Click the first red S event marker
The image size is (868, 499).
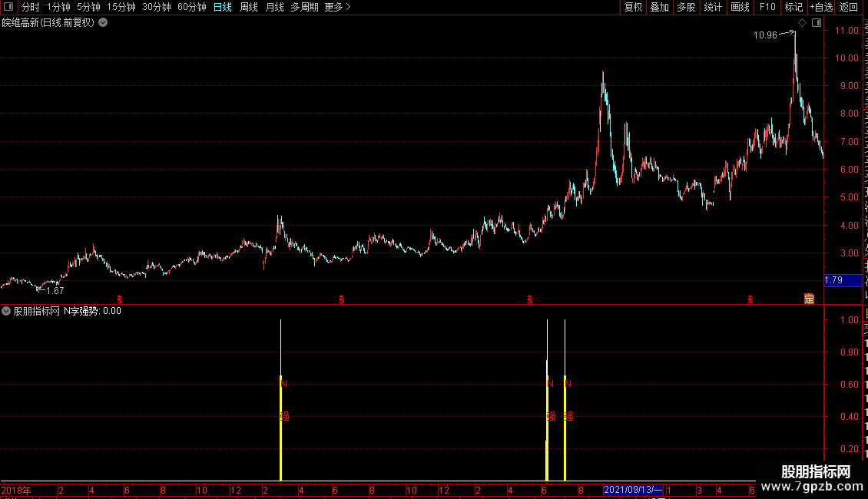pyautogui.click(x=120, y=299)
